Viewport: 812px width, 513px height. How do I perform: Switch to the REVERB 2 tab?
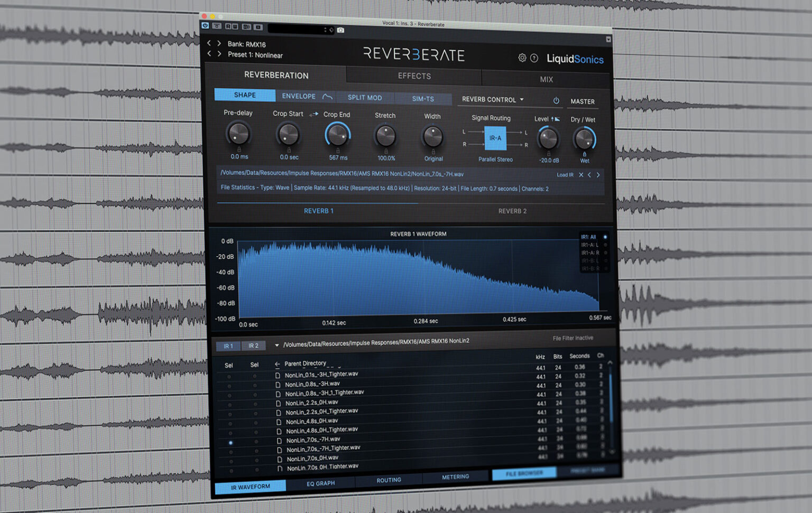point(512,210)
